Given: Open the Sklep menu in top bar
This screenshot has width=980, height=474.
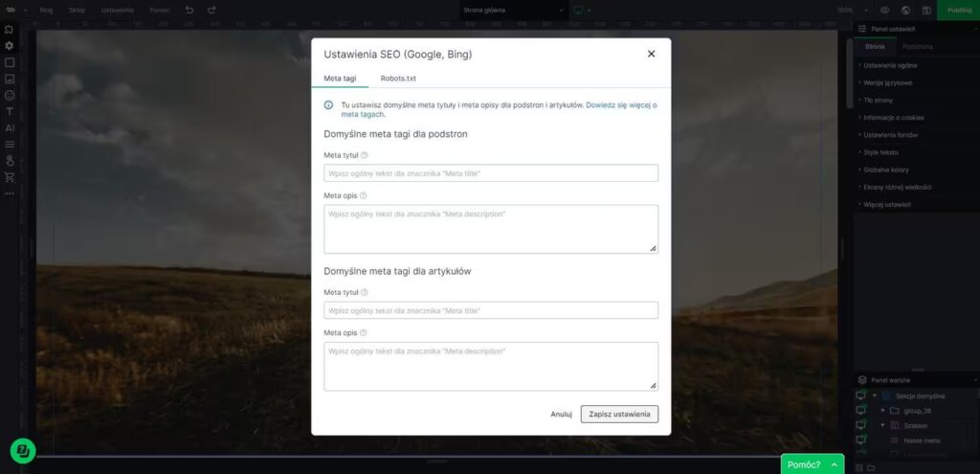Looking at the screenshot, I should [77, 10].
